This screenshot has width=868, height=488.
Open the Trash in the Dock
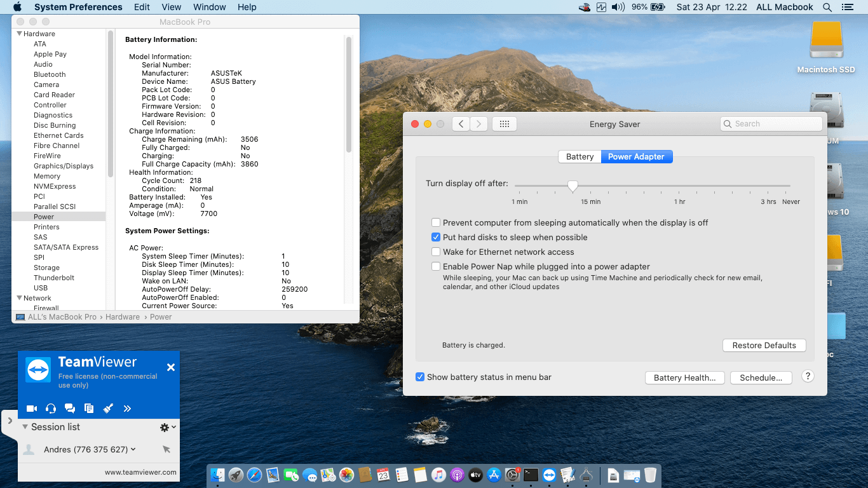[x=650, y=475]
